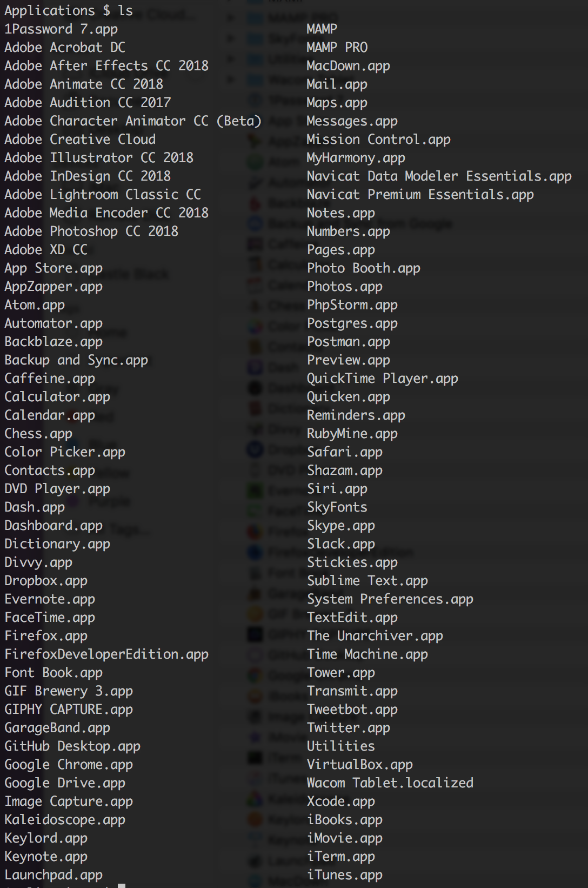Screen dimensions: 588x888
Task: Select Navicat Data Modeler Essentials.app text
Action: pyautogui.click(x=439, y=176)
